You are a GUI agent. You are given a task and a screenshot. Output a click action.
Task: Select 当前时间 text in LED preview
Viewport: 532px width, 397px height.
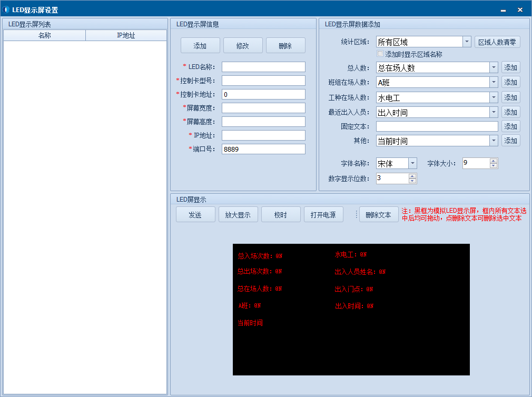(x=250, y=323)
